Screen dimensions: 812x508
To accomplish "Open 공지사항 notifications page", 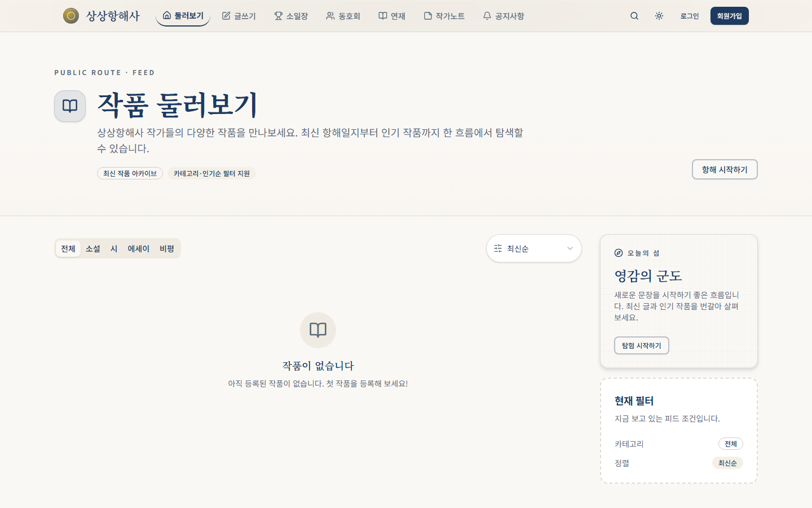I will [x=504, y=16].
